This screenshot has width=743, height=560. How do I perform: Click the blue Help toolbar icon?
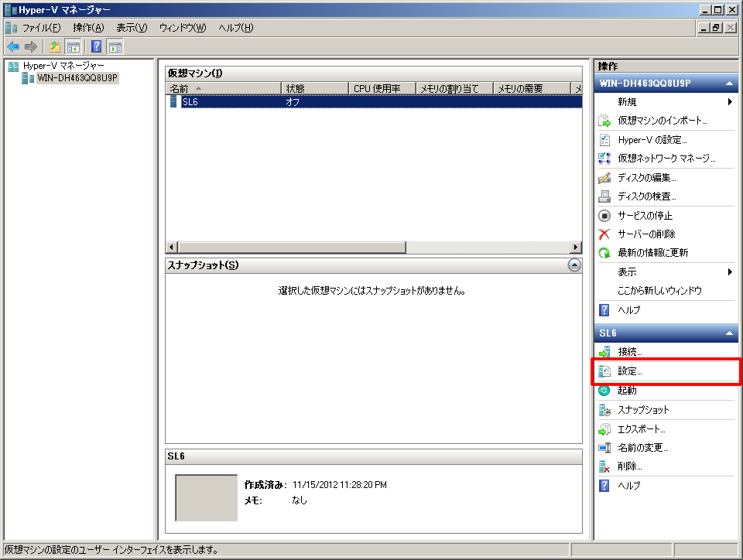click(97, 46)
